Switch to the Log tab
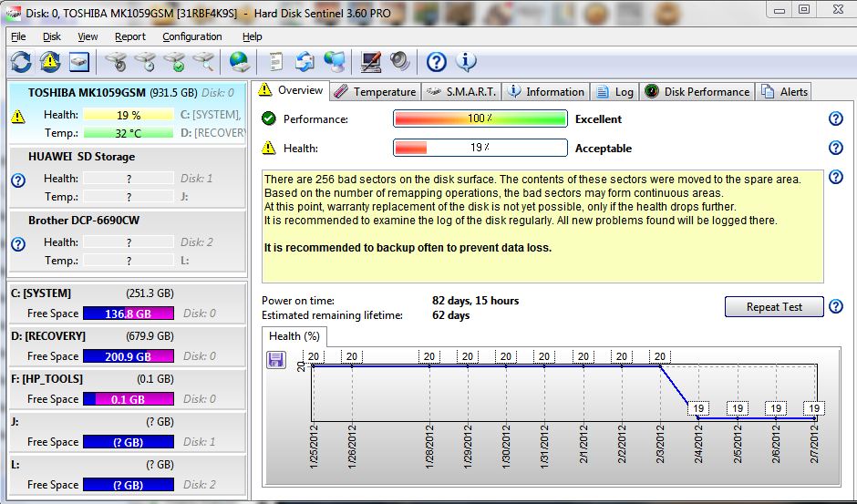Viewport: 857px width, 504px height. point(614,92)
